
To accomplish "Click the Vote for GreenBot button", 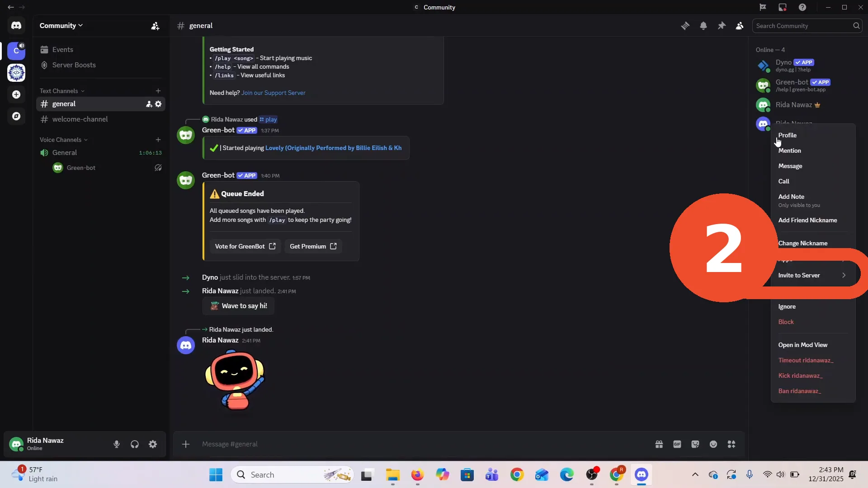I will pyautogui.click(x=245, y=246).
